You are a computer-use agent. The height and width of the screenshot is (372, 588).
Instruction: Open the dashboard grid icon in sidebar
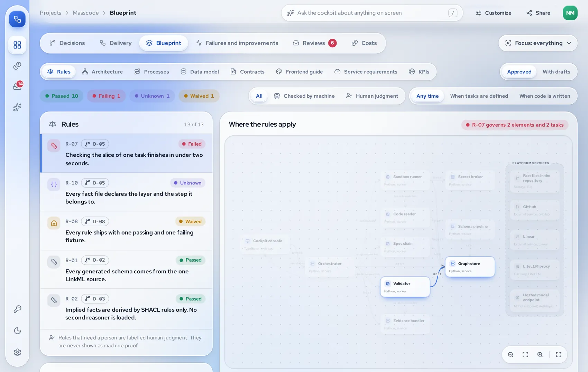coord(17,45)
